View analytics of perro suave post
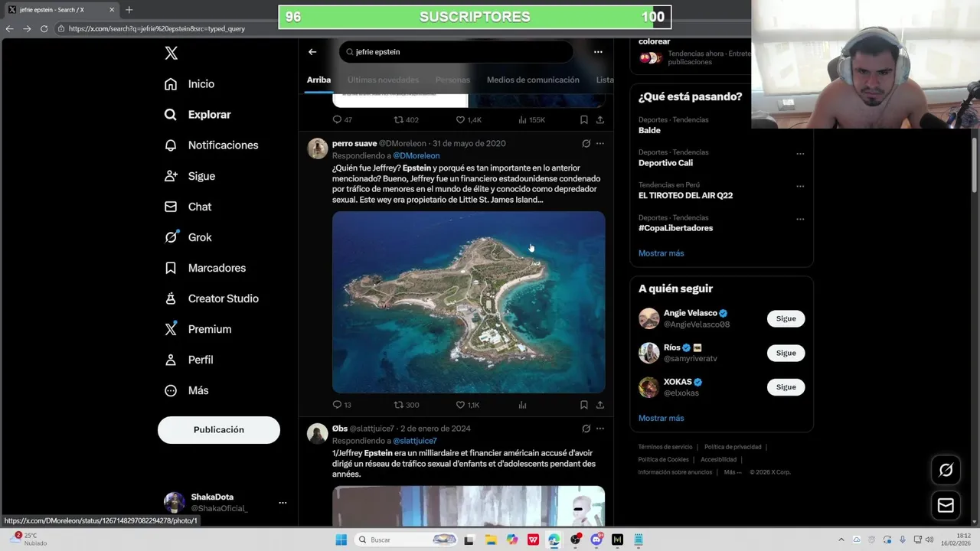 pyautogui.click(x=523, y=405)
